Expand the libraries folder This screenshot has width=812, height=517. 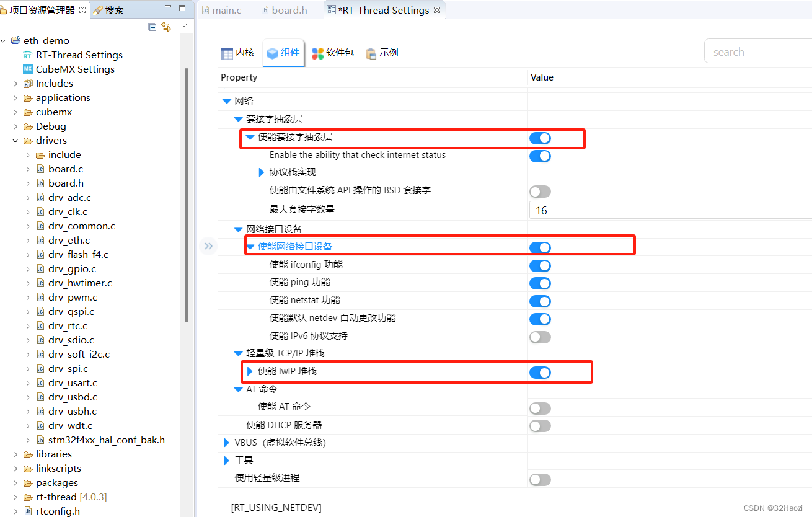click(x=15, y=454)
